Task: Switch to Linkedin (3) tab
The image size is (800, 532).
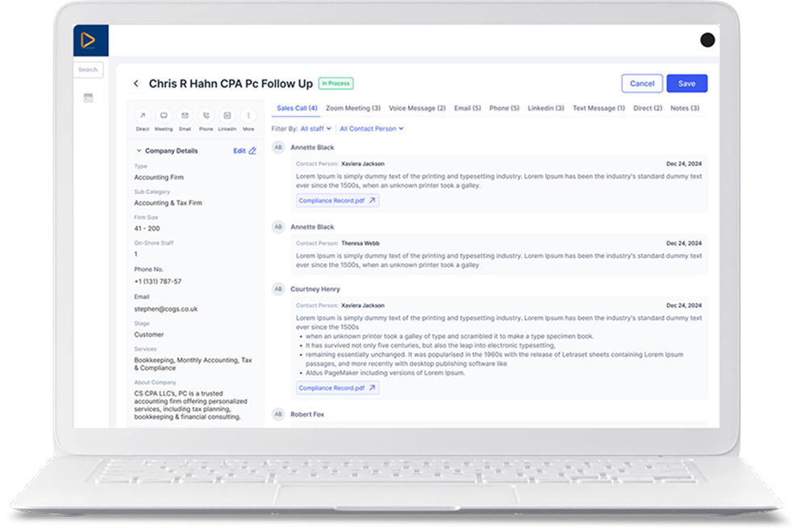Action: point(546,108)
